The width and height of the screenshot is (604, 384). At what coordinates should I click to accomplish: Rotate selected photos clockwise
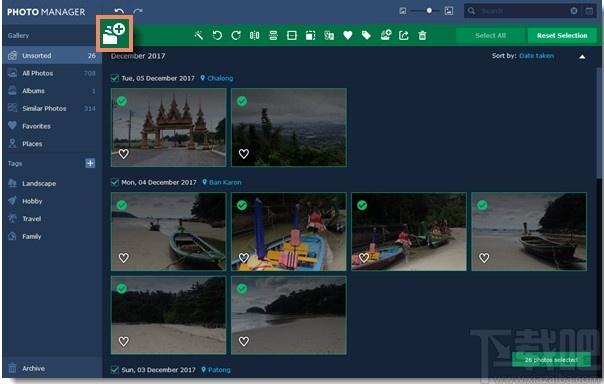click(236, 35)
